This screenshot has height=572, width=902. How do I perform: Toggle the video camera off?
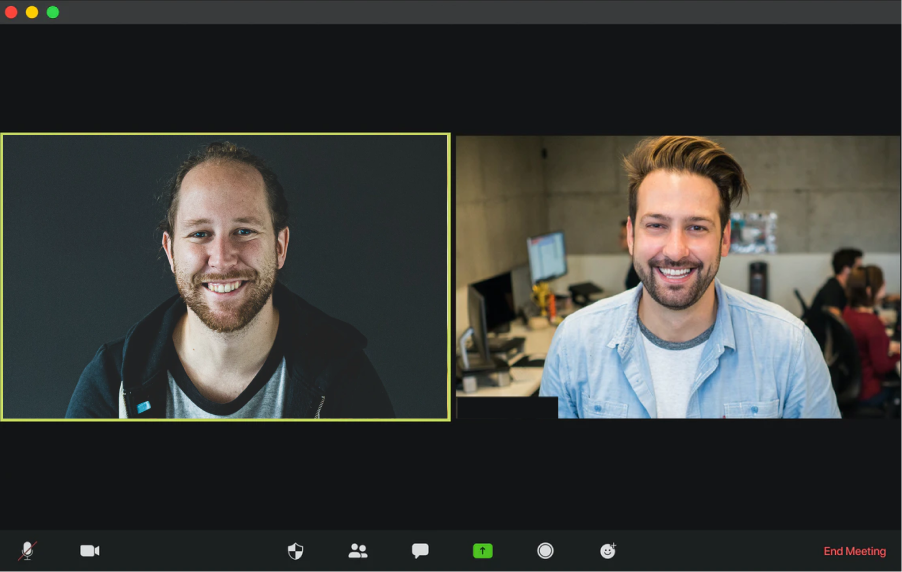(x=90, y=550)
